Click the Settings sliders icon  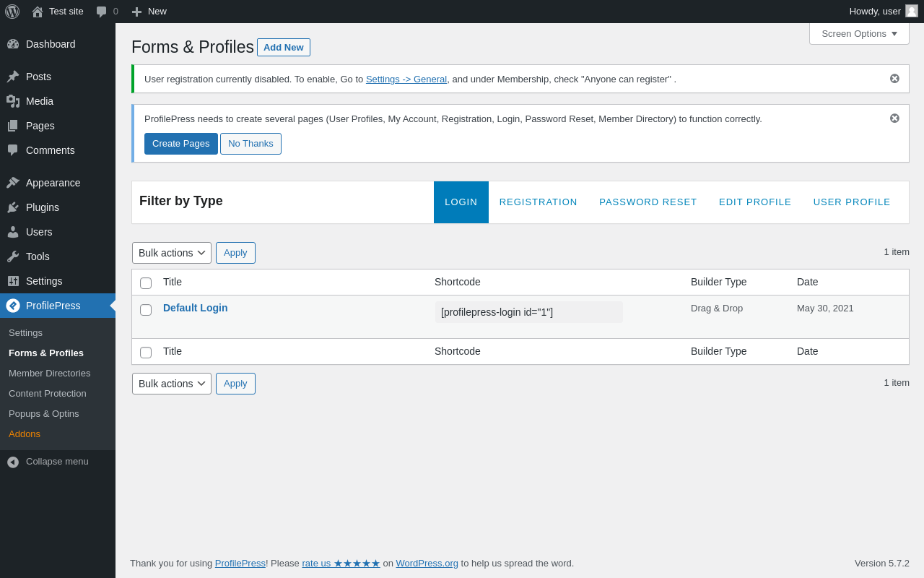tap(13, 281)
